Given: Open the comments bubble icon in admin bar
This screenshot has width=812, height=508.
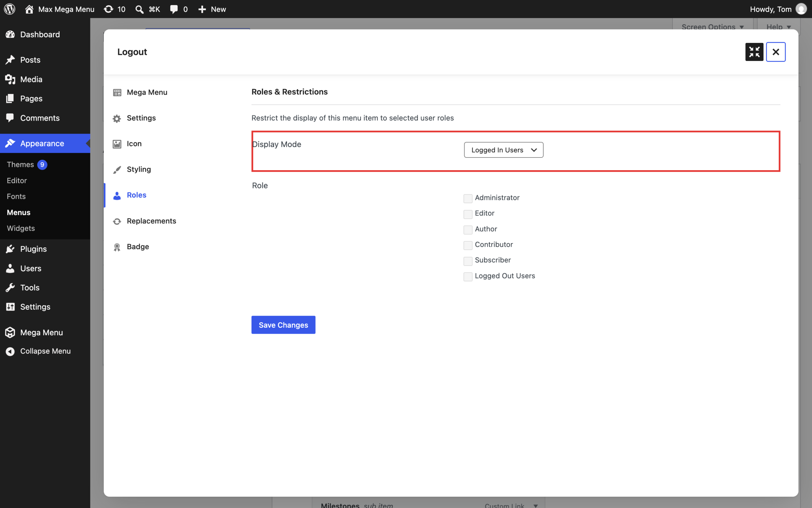Looking at the screenshot, I should (x=174, y=9).
